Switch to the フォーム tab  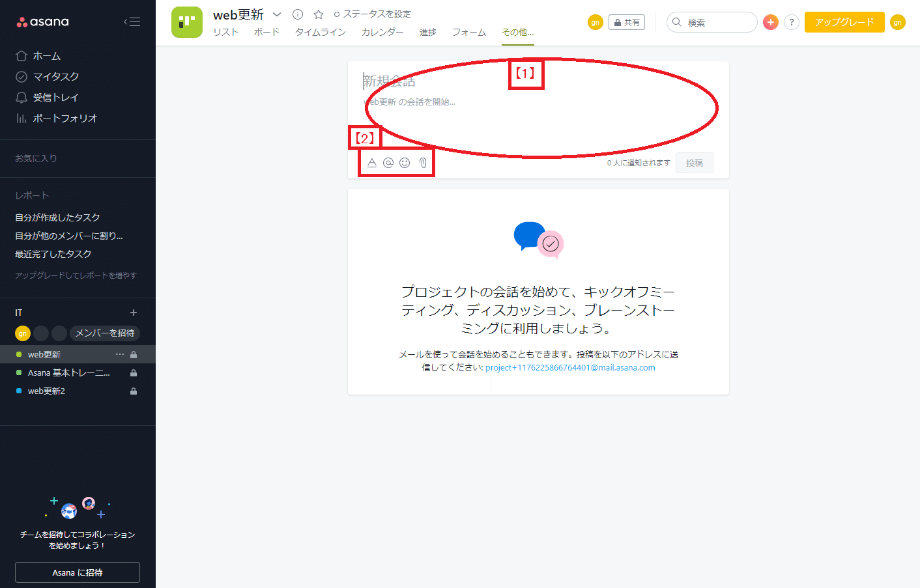pos(469,32)
